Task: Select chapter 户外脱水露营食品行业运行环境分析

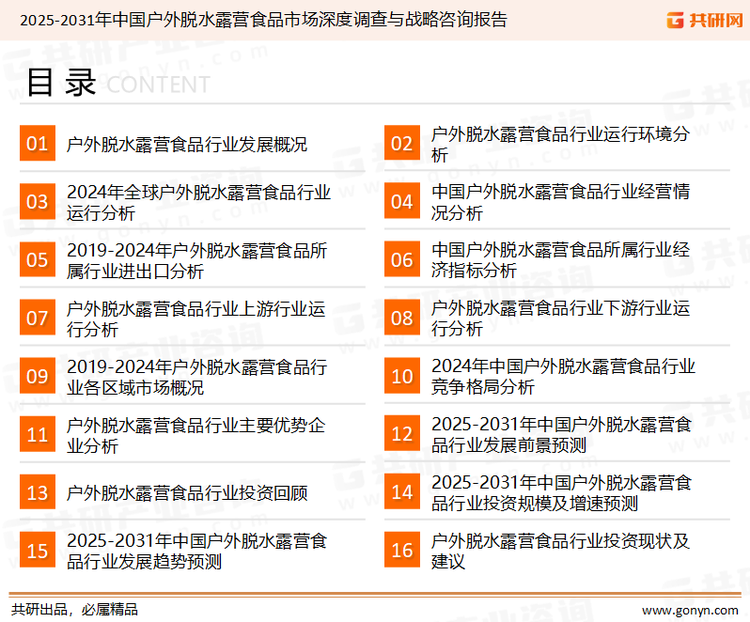Action: tap(560, 144)
